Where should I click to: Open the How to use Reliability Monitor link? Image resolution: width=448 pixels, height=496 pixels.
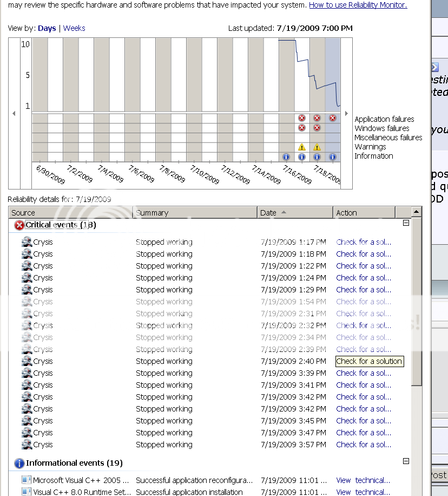[x=358, y=5]
